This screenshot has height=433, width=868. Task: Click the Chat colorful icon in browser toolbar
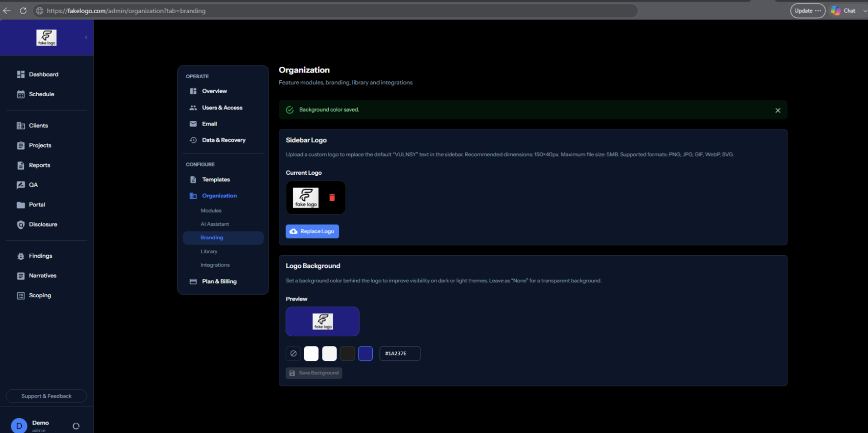[x=835, y=11]
